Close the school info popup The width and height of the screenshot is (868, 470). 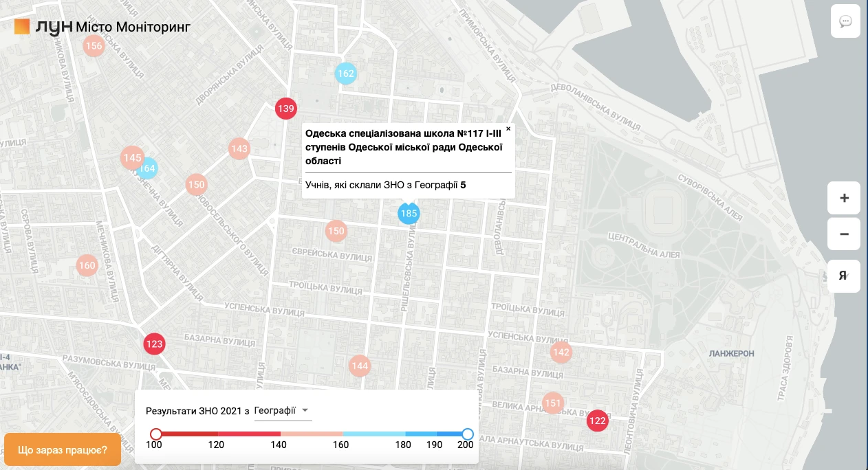pyautogui.click(x=508, y=128)
